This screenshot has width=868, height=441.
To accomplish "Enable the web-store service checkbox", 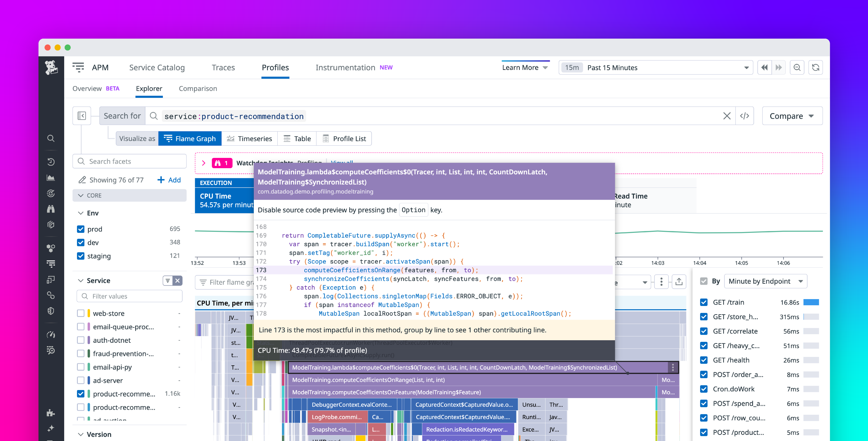I will [x=81, y=313].
